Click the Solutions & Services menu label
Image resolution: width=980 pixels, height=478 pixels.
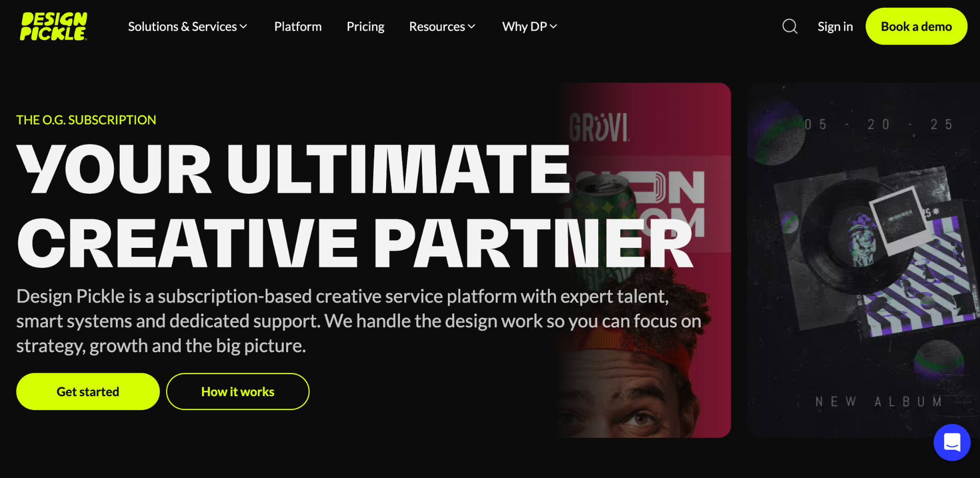tap(182, 27)
